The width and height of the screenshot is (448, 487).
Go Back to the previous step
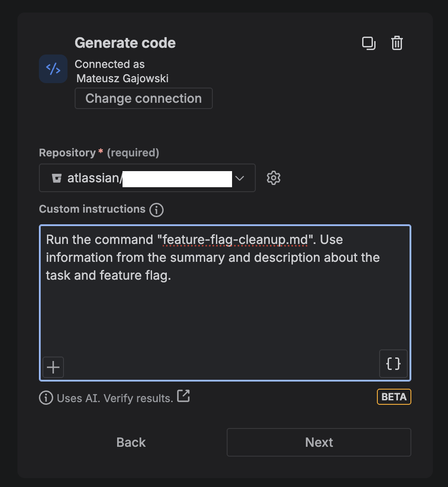pyautogui.click(x=131, y=442)
